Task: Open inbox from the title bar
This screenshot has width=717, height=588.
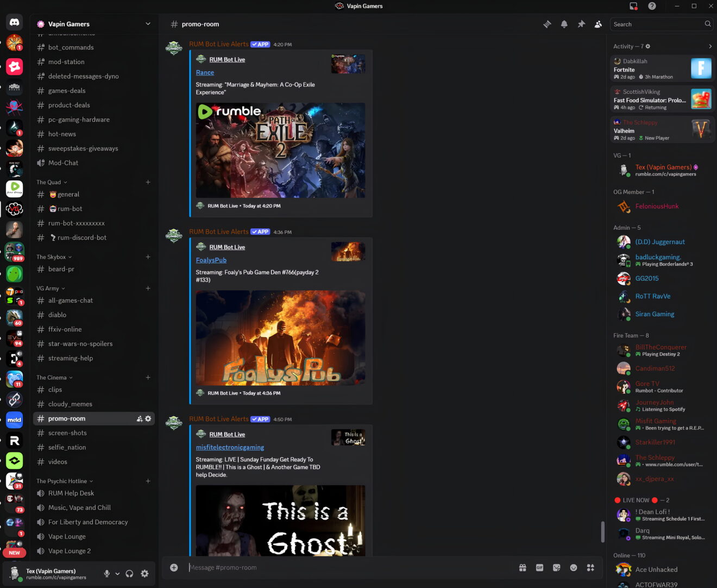Action: 633,6
